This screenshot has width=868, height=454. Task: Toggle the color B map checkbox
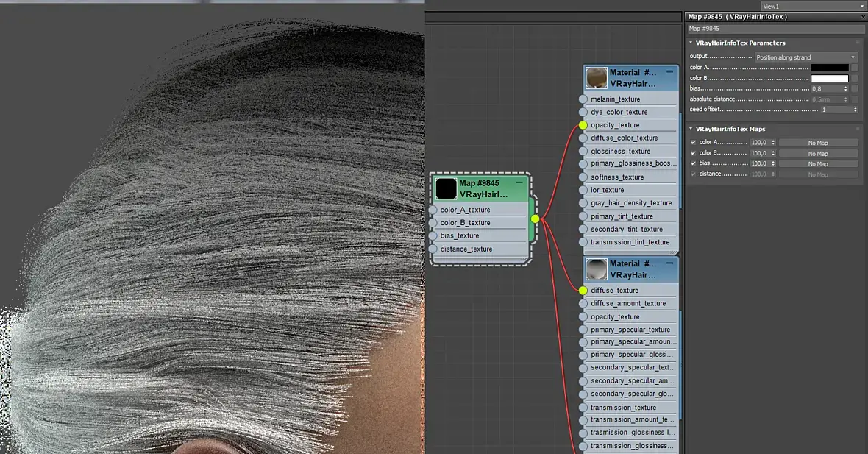coord(693,153)
